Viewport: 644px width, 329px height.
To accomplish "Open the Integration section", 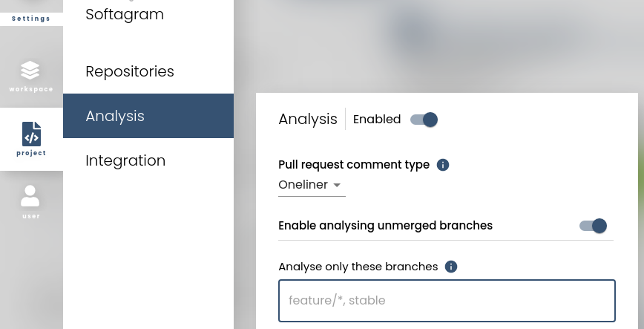I will [x=125, y=160].
